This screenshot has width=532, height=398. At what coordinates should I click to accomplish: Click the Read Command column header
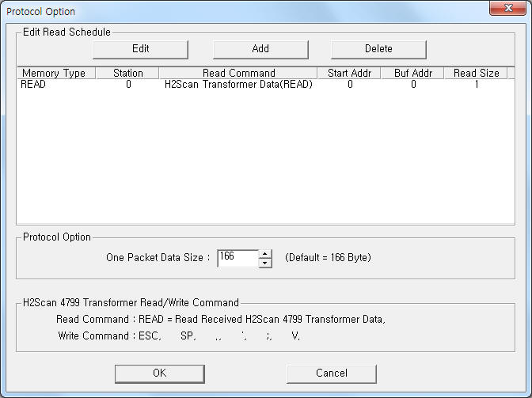(x=238, y=73)
